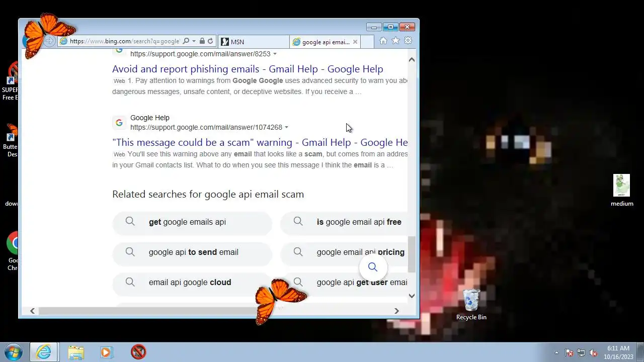
Task: Click Related searches for google api email scam heading
Action: [x=208, y=194]
